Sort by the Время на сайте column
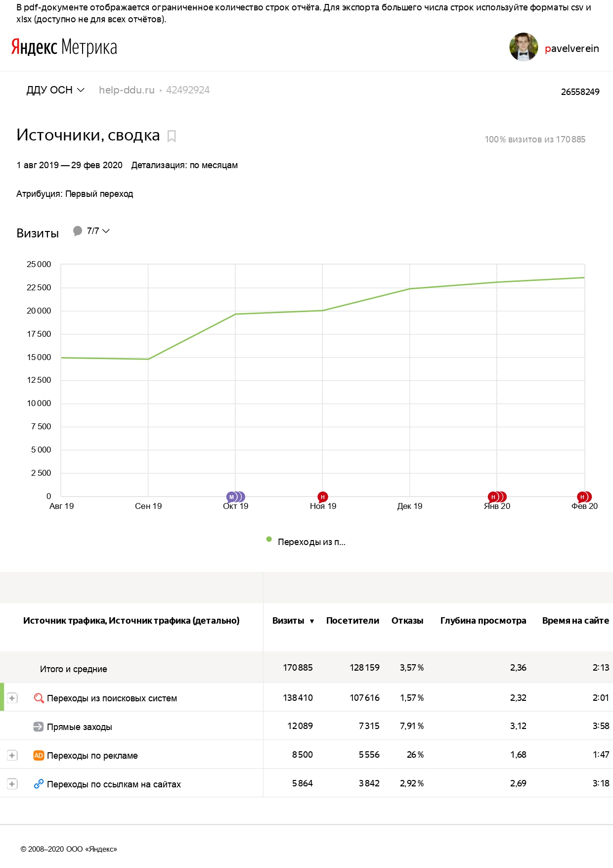 pos(575,621)
